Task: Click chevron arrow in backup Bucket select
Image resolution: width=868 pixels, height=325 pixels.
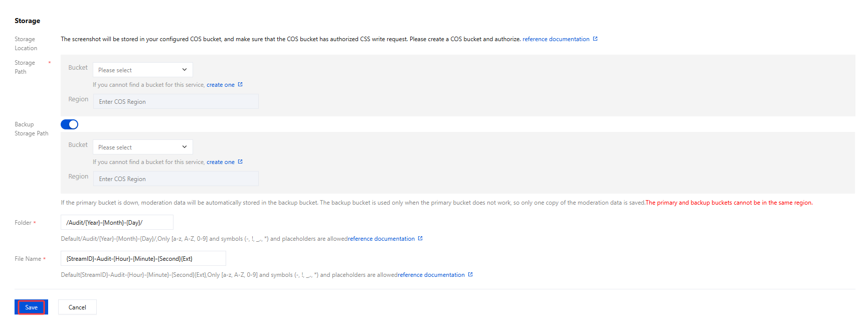Action: pyautogui.click(x=185, y=147)
